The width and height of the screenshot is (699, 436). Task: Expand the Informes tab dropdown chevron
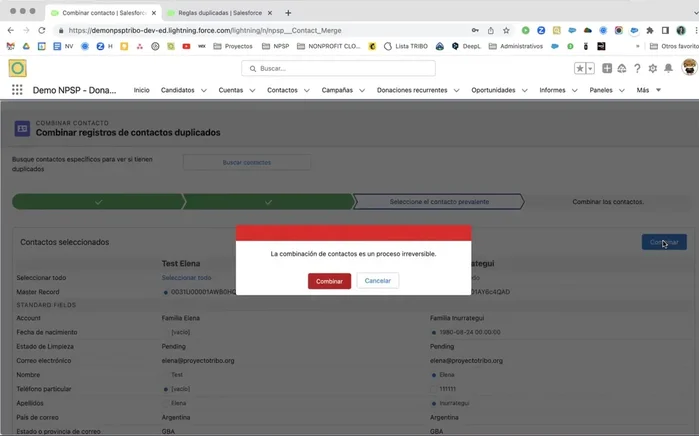575,90
